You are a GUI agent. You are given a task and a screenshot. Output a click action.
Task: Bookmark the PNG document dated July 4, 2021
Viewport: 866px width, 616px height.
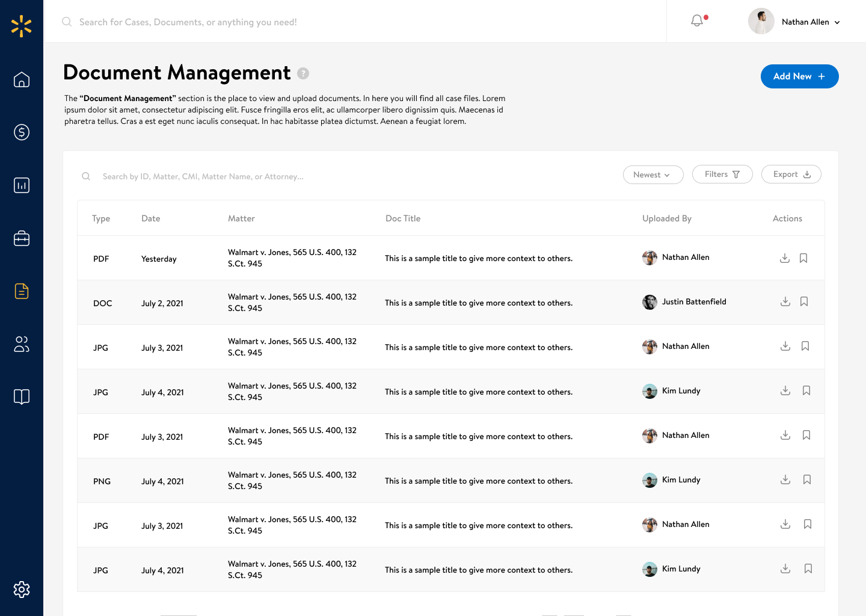pyautogui.click(x=806, y=479)
